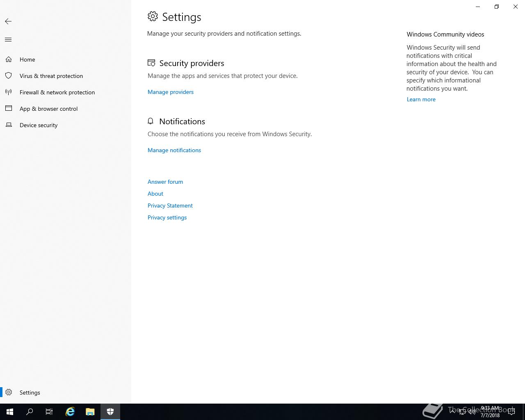
Task: Open File Explorer from the taskbar
Action: (x=90, y=412)
